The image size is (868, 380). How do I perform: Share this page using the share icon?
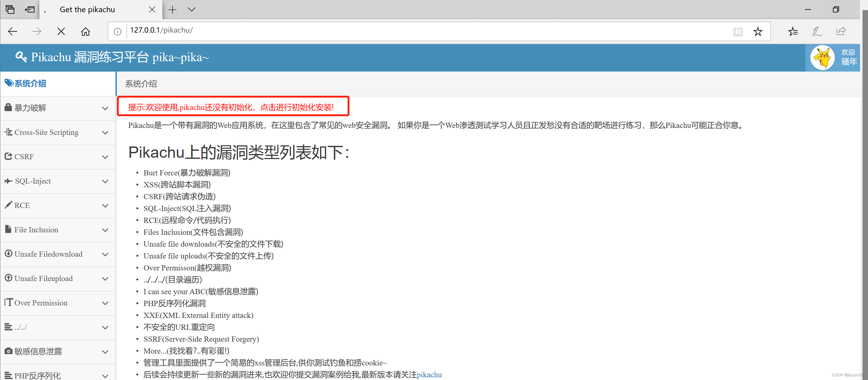coord(841,32)
